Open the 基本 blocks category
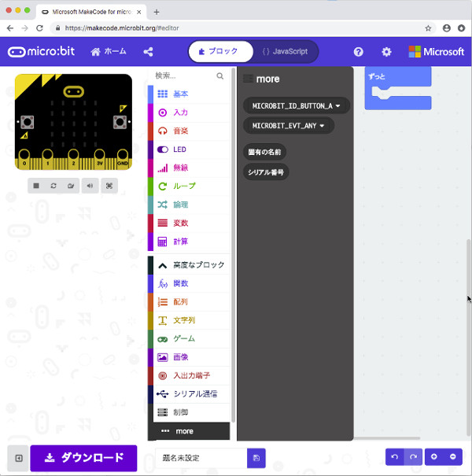The height and width of the screenshot is (476, 472). 190,94
